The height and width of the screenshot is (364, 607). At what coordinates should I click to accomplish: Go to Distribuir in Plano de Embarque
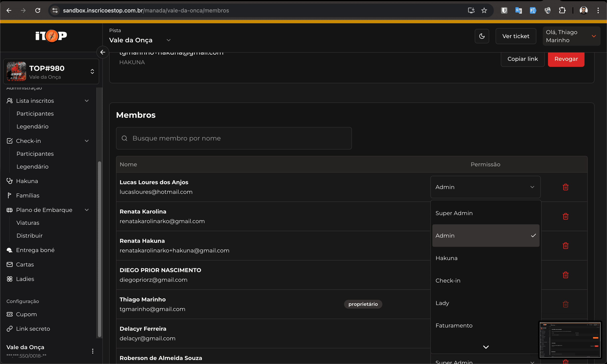pyautogui.click(x=30, y=235)
